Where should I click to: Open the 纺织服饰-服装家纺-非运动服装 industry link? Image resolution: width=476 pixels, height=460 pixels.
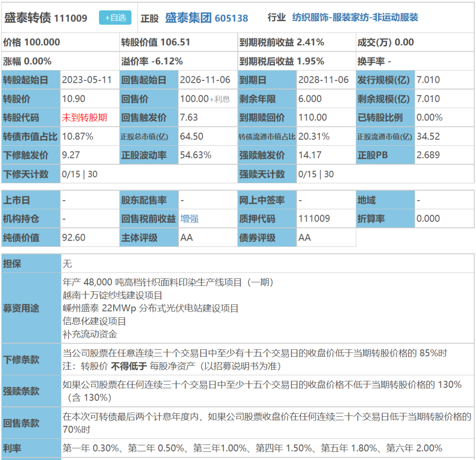(x=355, y=17)
